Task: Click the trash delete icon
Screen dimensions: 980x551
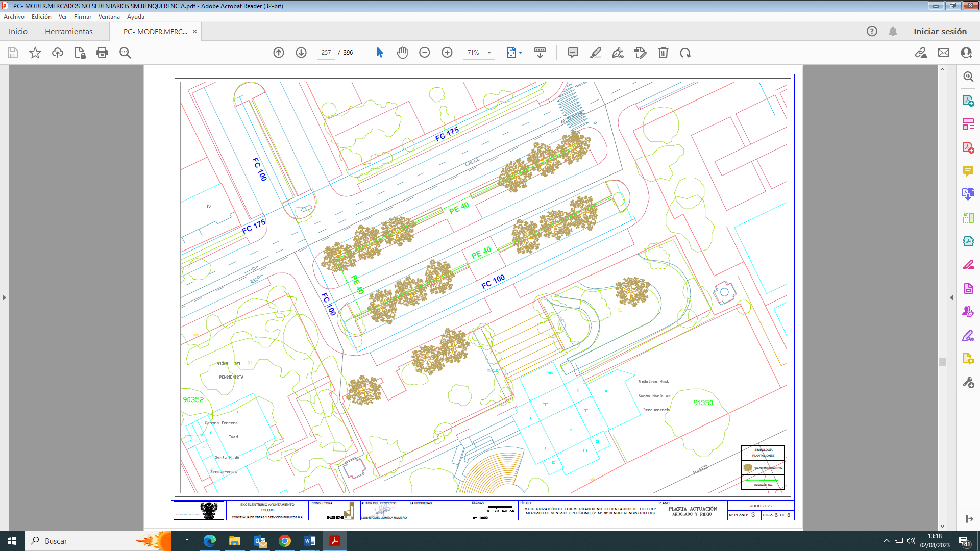Action: 663,53
